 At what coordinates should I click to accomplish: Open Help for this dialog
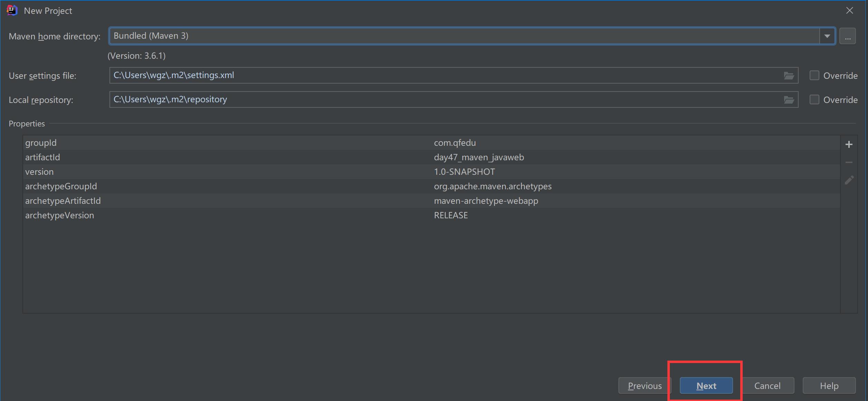[829, 385]
